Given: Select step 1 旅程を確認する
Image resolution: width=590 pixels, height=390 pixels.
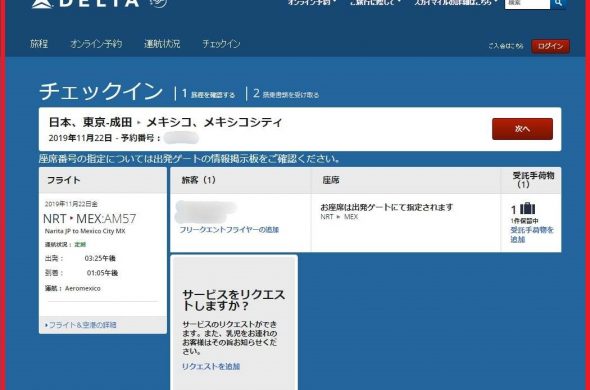Looking at the screenshot, I should coord(209,94).
